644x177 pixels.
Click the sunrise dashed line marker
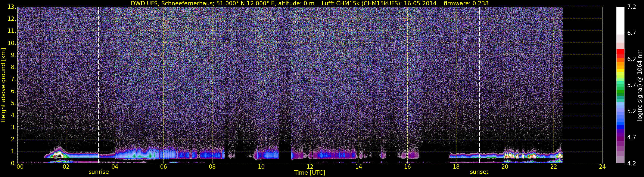point(99,85)
